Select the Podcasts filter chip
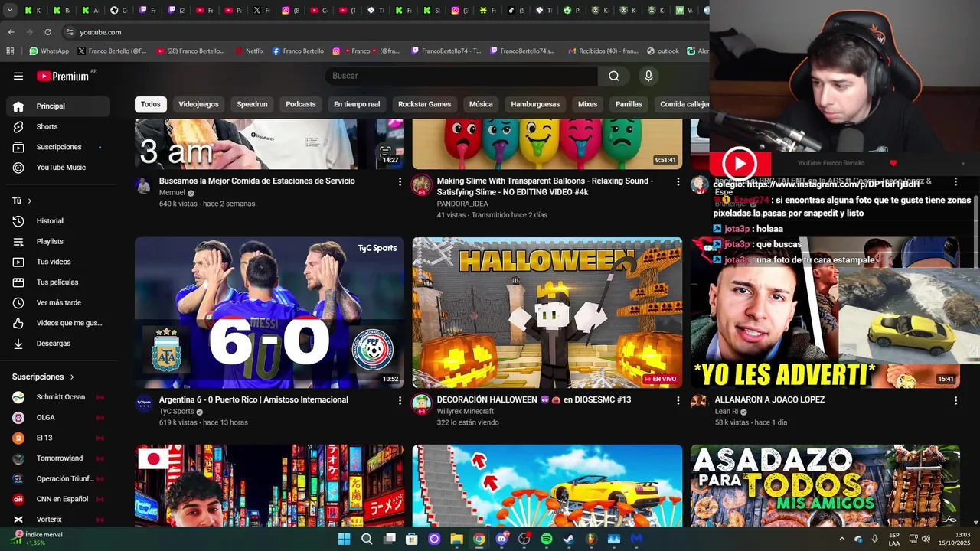This screenshot has width=980, height=551. pyautogui.click(x=301, y=104)
